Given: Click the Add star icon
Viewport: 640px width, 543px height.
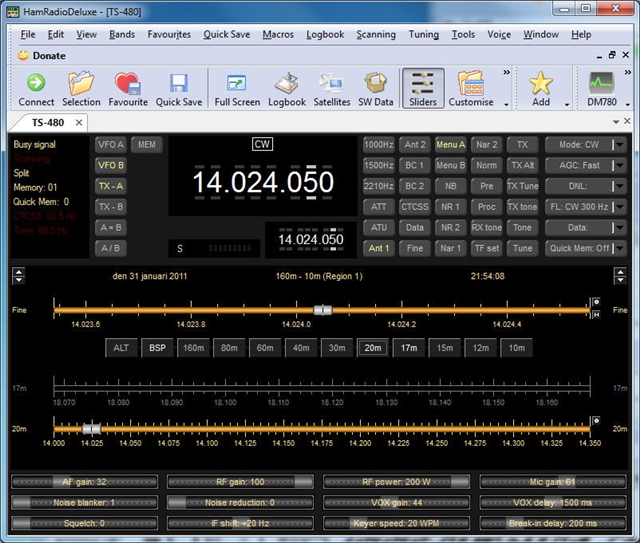Looking at the screenshot, I should point(540,83).
